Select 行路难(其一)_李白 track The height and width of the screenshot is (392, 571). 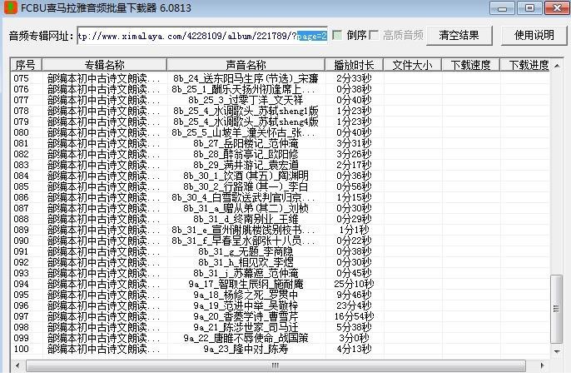click(246, 186)
